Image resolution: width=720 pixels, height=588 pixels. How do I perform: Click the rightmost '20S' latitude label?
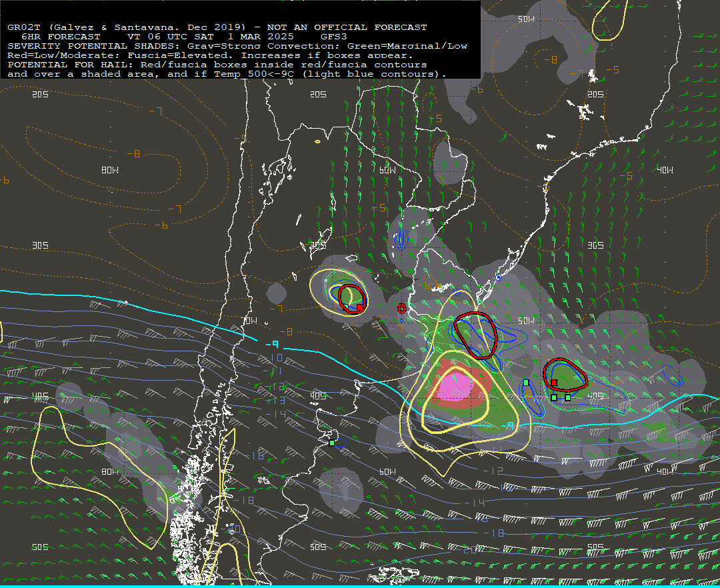[595, 94]
